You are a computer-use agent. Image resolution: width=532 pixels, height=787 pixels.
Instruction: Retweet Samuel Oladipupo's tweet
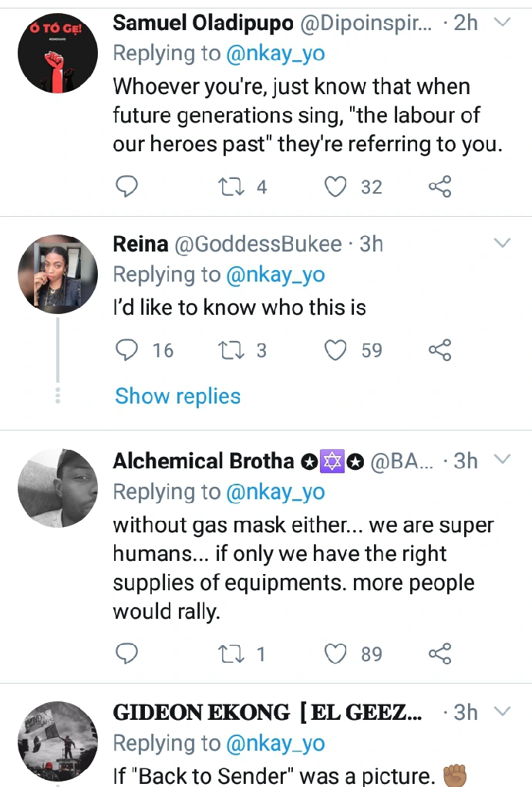pos(231,187)
